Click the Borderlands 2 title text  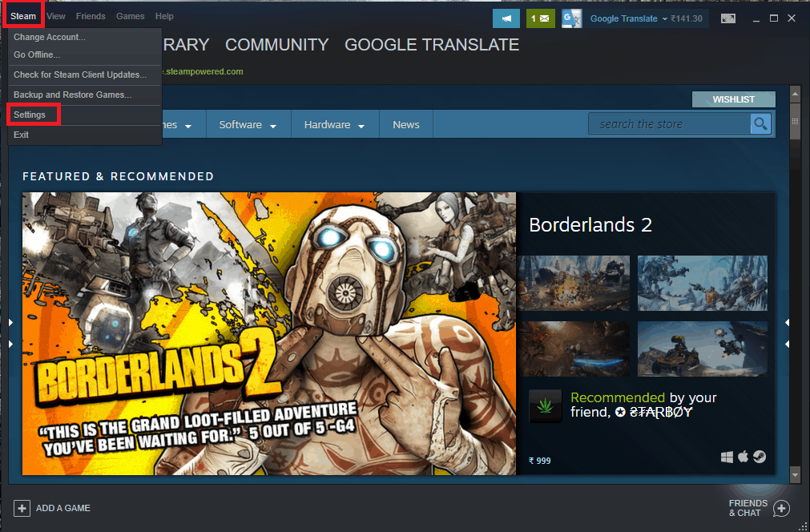point(590,224)
